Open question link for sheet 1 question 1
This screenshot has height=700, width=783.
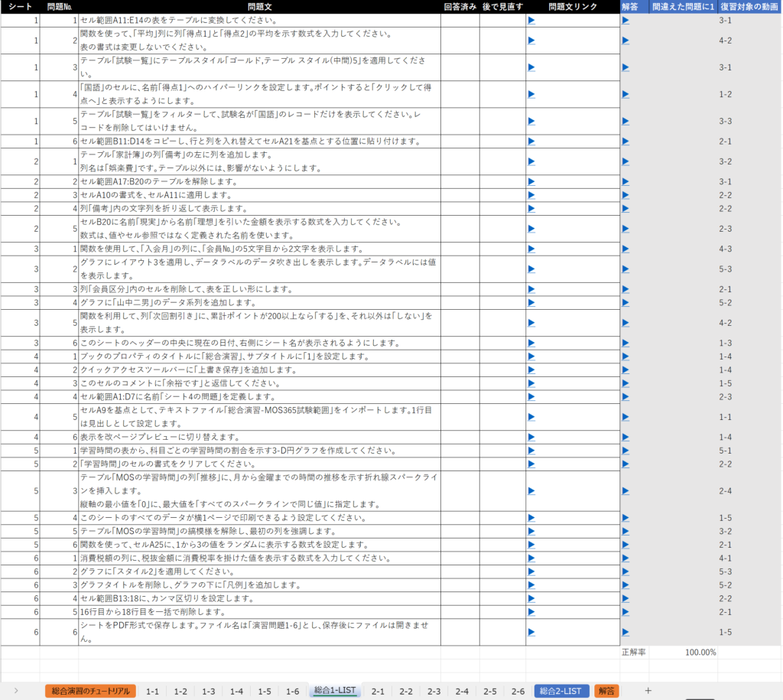pos(531,21)
